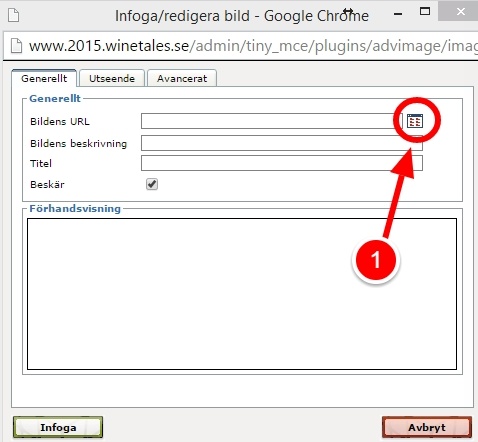Click the green Infoga button
The width and height of the screenshot is (478, 442).
click(x=58, y=427)
